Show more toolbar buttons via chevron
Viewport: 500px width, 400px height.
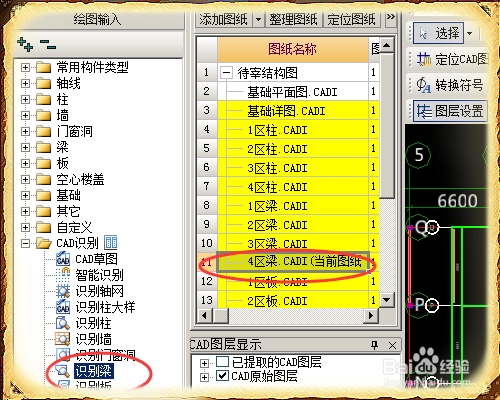(391, 18)
